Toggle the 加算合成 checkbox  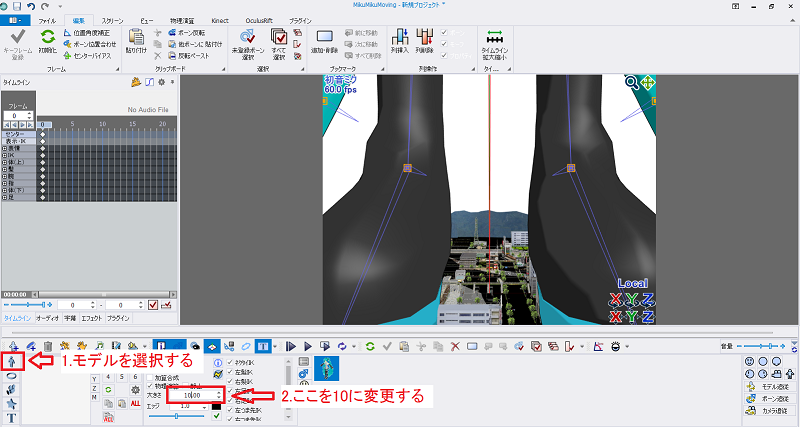tap(150, 378)
